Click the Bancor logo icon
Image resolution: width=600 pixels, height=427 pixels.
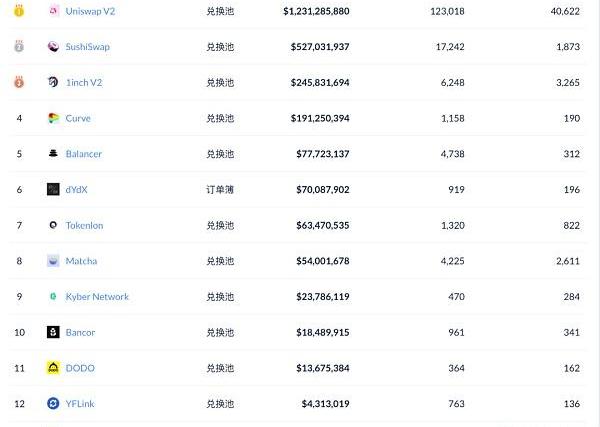tap(53, 332)
